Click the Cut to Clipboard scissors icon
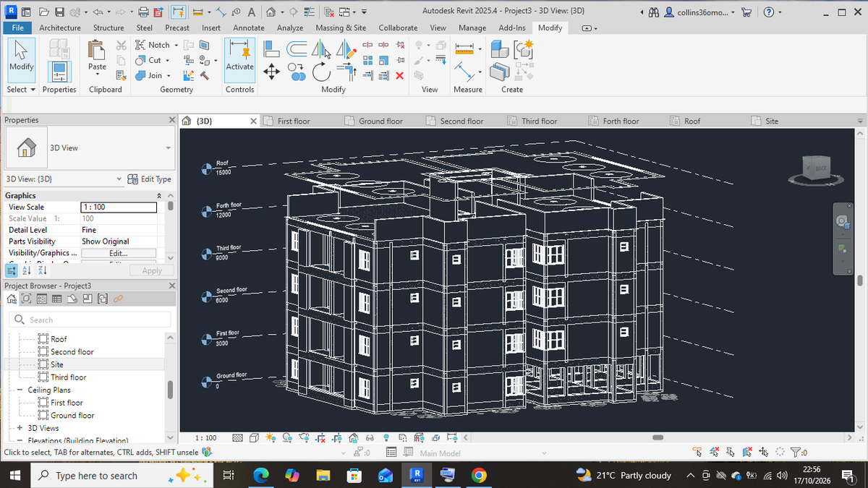This screenshot has height=488, width=868. point(122,45)
